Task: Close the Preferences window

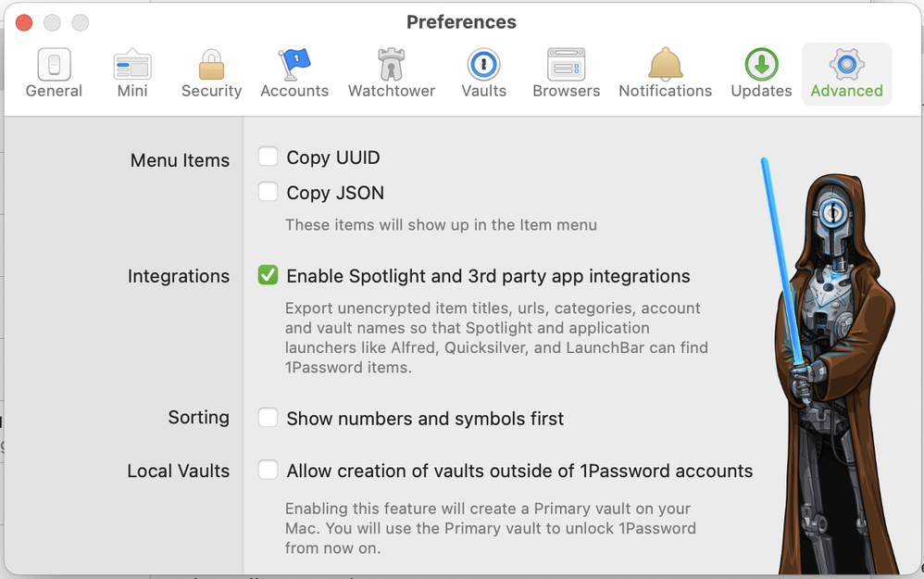Action: [x=24, y=22]
